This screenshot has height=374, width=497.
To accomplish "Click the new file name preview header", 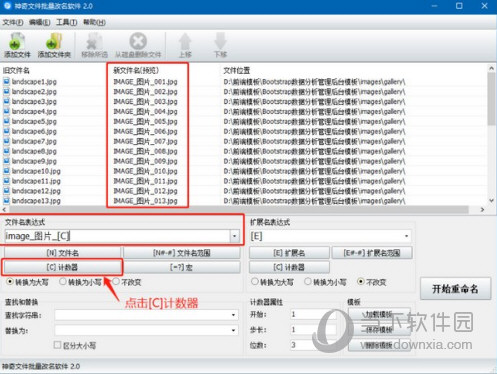I will (x=136, y=70).
